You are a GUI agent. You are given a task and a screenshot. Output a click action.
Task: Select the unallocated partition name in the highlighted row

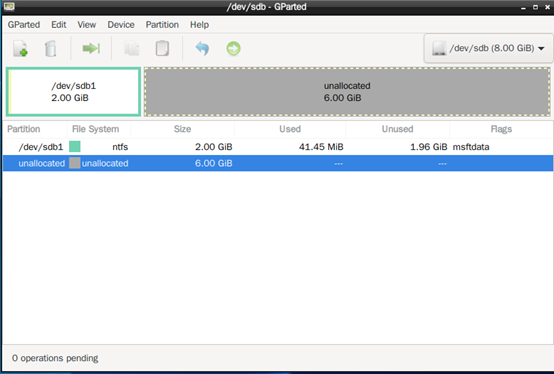tap(42, 164)
